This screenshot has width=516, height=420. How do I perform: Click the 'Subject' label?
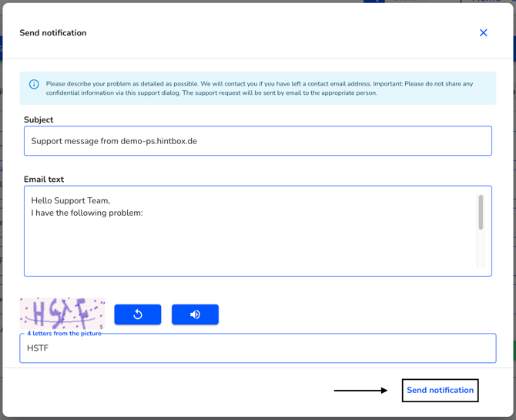point(39,119)
